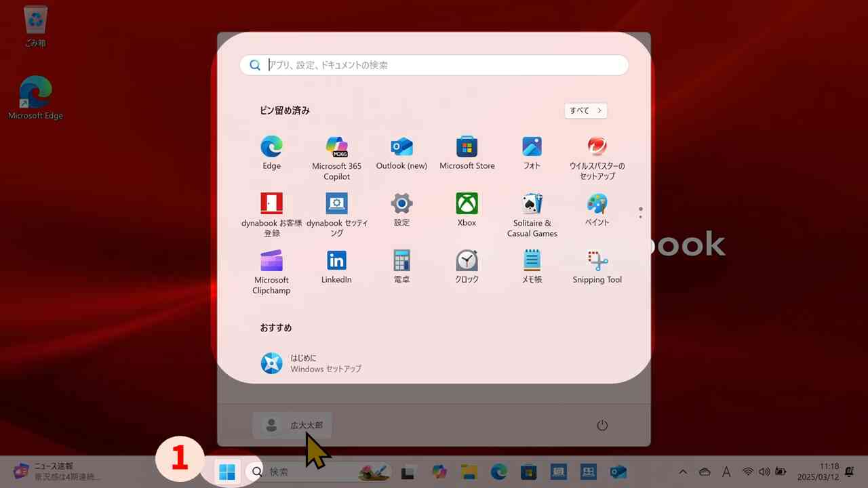Open Solitaire & Casual Games
Viewport: 868px width, 488px height.
tap(532, 215)
